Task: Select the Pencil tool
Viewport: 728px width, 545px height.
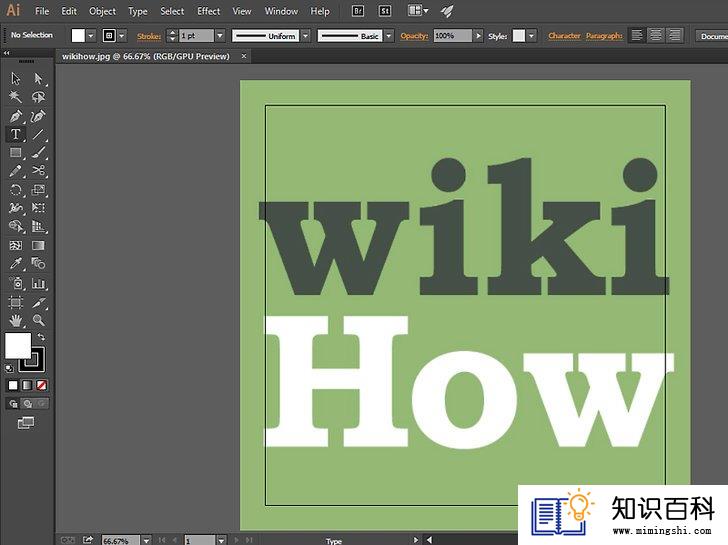Action: point(15,171)
